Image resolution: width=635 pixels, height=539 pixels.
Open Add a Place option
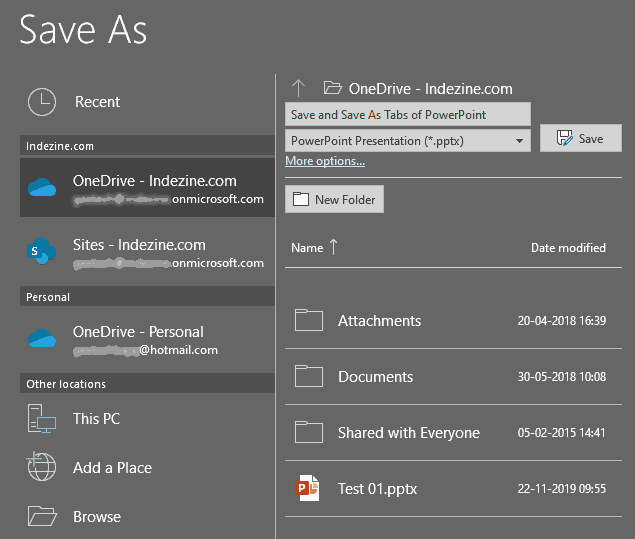click(147, 468)
